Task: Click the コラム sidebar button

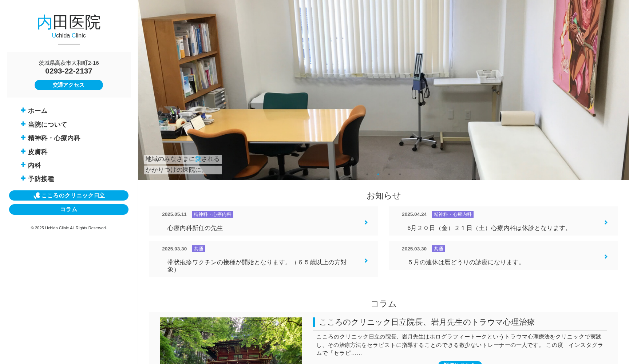Action: tap(68, 209)
